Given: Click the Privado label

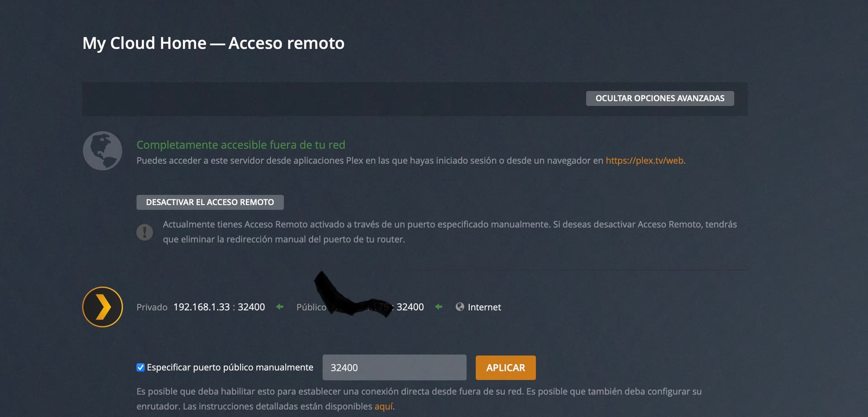Looking at the screenshot, I should coord(152,307).
